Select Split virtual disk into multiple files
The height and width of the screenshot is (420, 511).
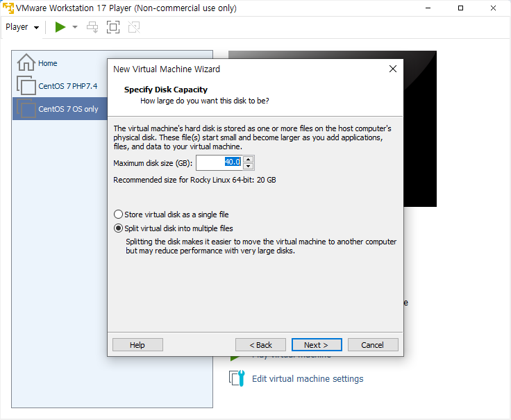(x=174, y=228)
